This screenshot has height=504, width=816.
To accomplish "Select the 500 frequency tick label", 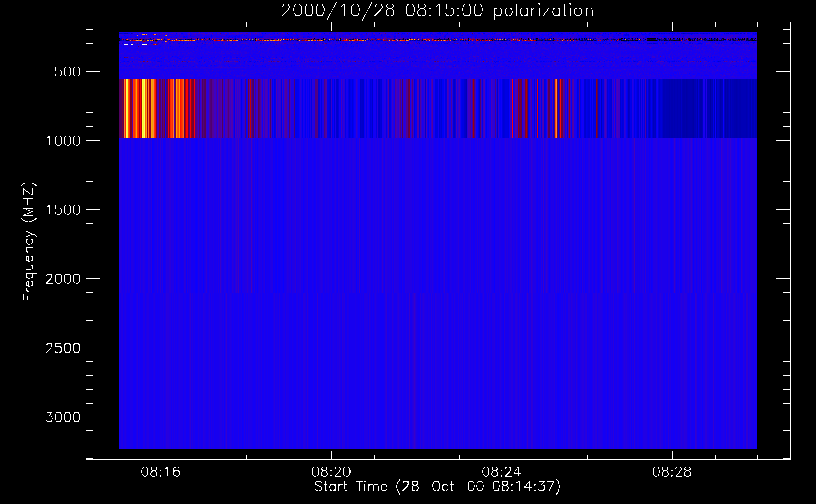I will pos(68,72).
